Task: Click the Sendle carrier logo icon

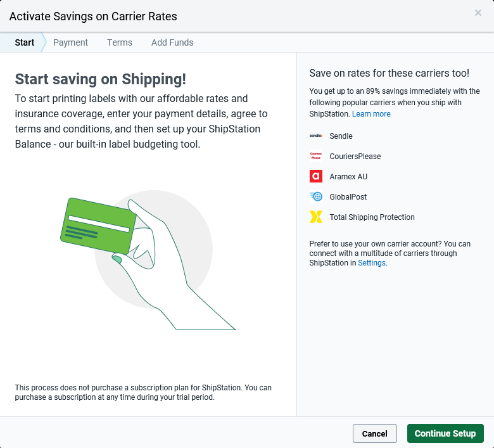Action: pos(316,136)
